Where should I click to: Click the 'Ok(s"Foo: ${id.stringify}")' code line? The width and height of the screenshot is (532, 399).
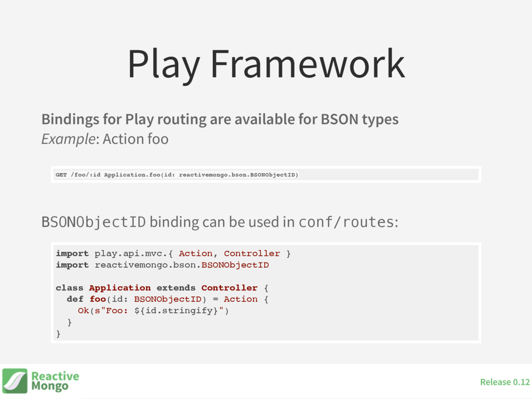pyautogui.click(x=153, y=311)
